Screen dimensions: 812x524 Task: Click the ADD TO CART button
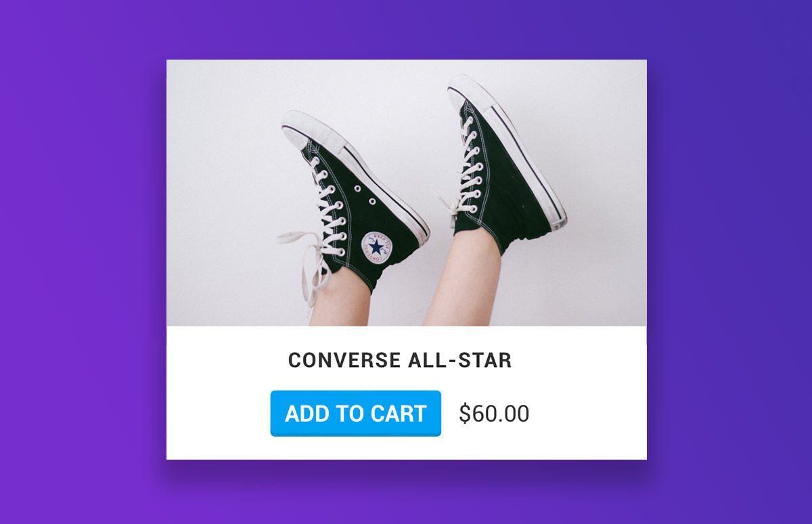pos(355,413)
